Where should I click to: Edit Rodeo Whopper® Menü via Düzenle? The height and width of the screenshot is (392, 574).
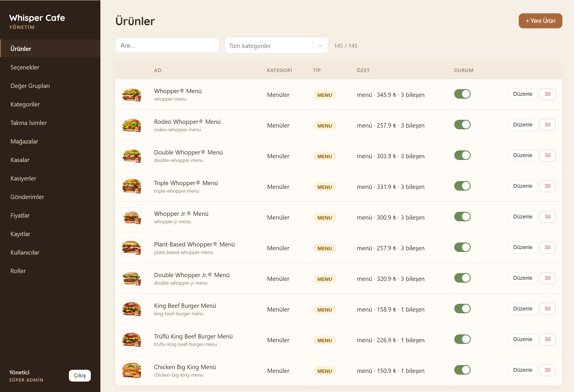523,125
